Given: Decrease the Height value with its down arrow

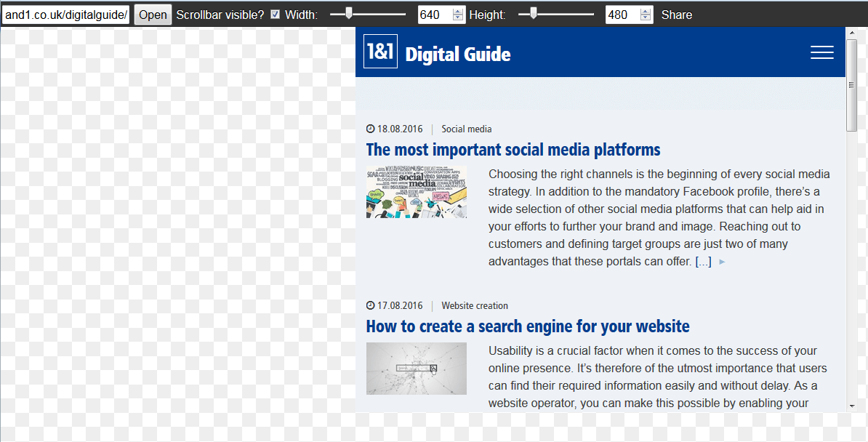Looking at the screenshot, I should [x=646, y=17].
